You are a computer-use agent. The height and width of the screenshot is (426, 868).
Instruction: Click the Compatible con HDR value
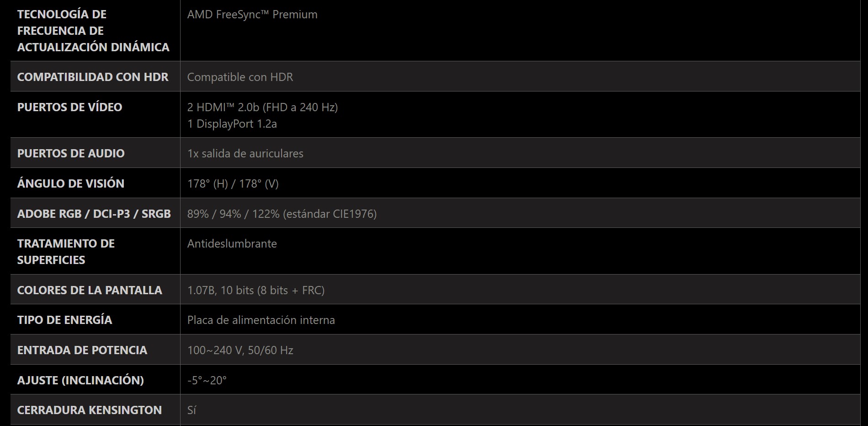coord(240,77)
